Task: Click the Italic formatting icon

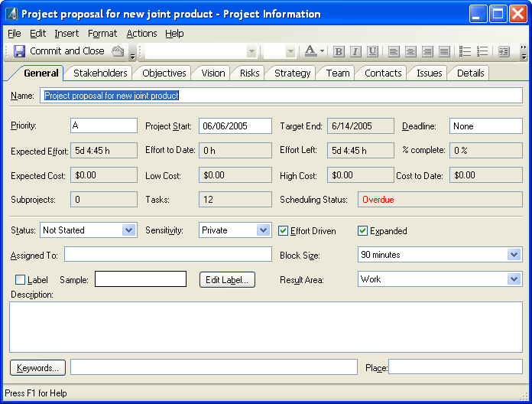Action: click(355, 51)
